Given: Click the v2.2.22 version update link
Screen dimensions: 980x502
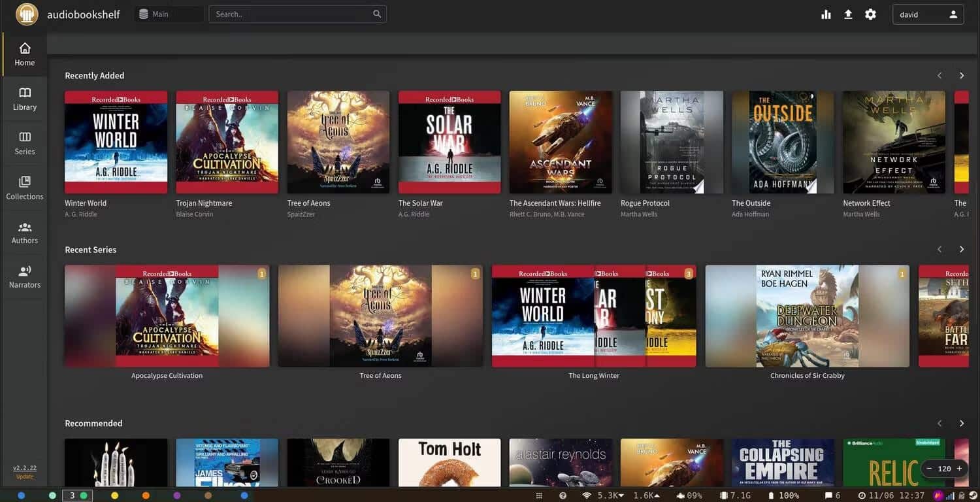Looking at the screenshot, I should (x=25, y=468).
